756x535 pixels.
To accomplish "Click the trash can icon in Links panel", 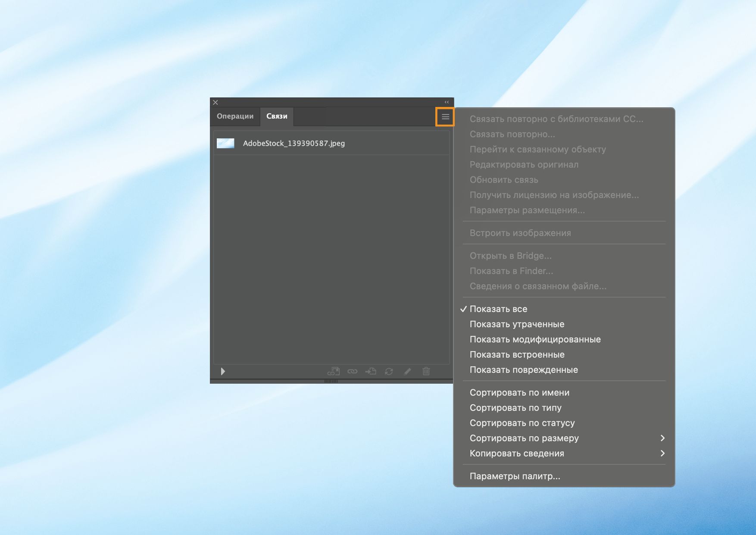I will pyautogui.click(x=426, y=371).
